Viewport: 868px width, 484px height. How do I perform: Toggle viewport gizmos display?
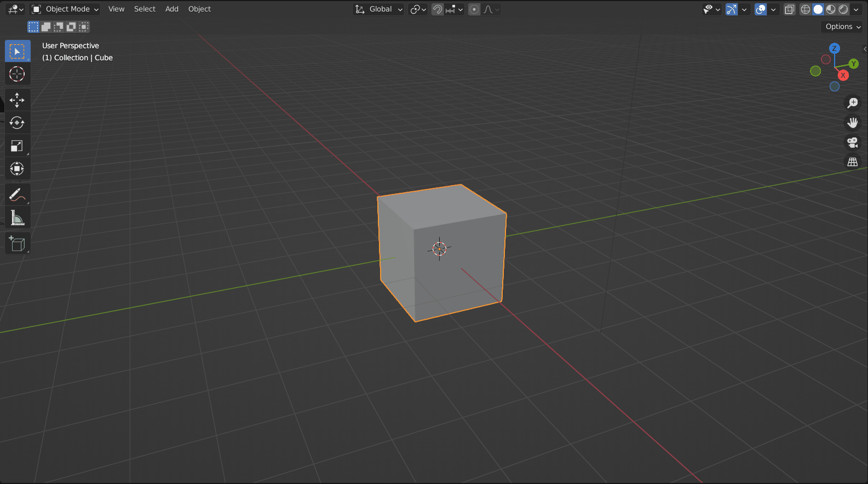click(732, 9)
